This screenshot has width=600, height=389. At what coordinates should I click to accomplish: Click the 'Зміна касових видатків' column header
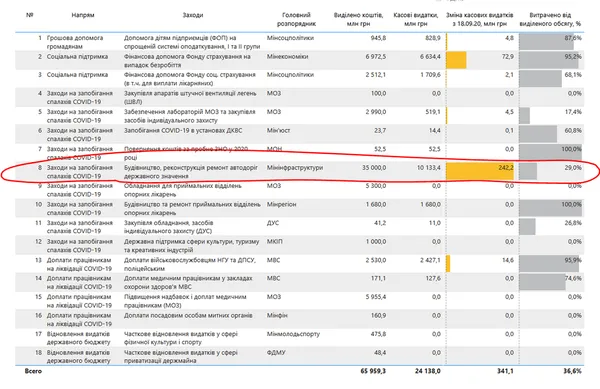pos(479,20)
